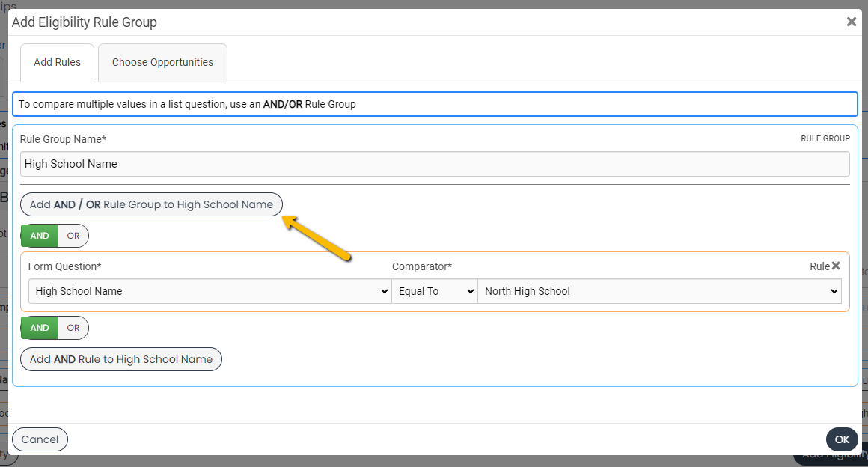This screenshot has height=467, width=868.
Task: Click the AND/OR Rule Group info banner
Action: tap(434, 104)
